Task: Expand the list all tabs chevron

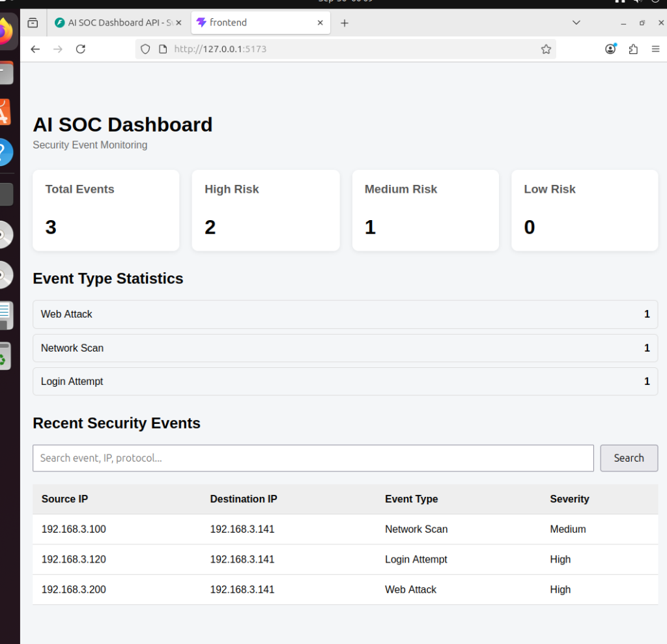Action: tap(576, 23)
